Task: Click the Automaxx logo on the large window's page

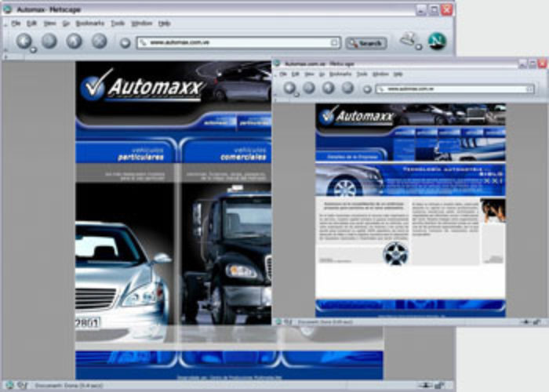Action: tap(142, 86)
